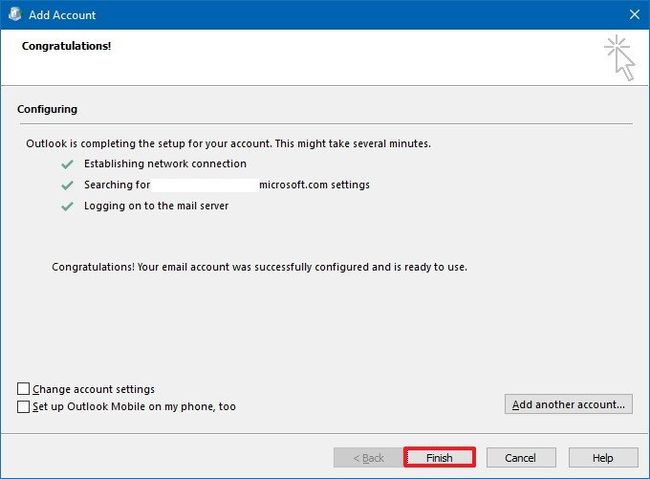Click checkmark beside Logging on to mail server
Screen dimensions: 650x479
67,206
